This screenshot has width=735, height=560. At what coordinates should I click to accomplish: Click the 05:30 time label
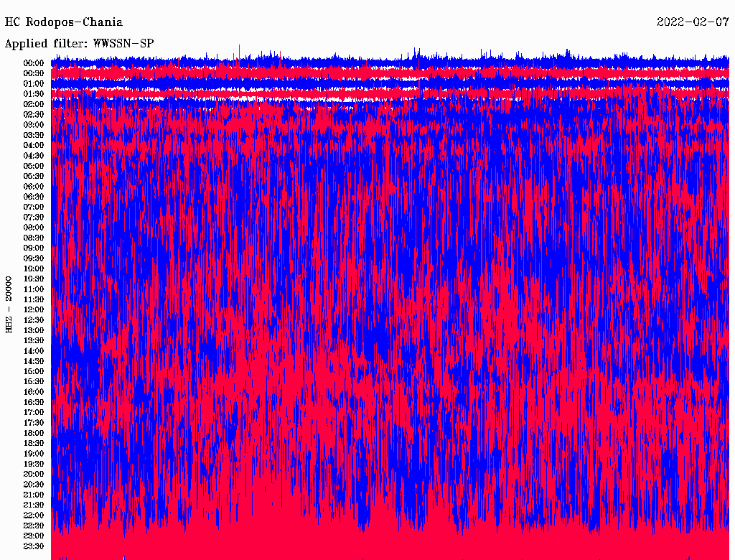point(34,177)
